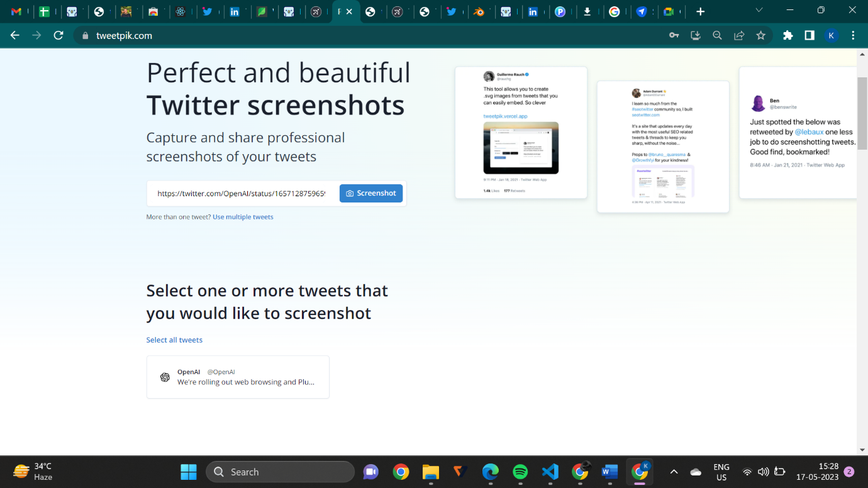868x488 pixels.
Task: Open the Chrome three-dot menu
Action: click(853, 36)
